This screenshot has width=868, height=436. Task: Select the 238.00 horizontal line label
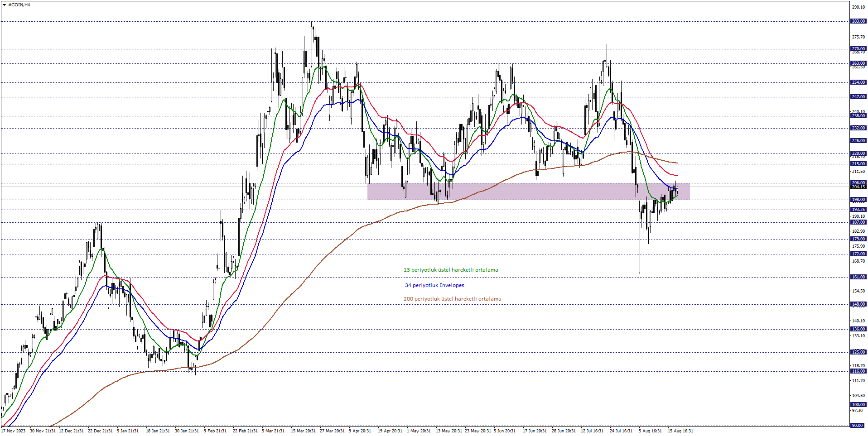[x=858, y=116]
